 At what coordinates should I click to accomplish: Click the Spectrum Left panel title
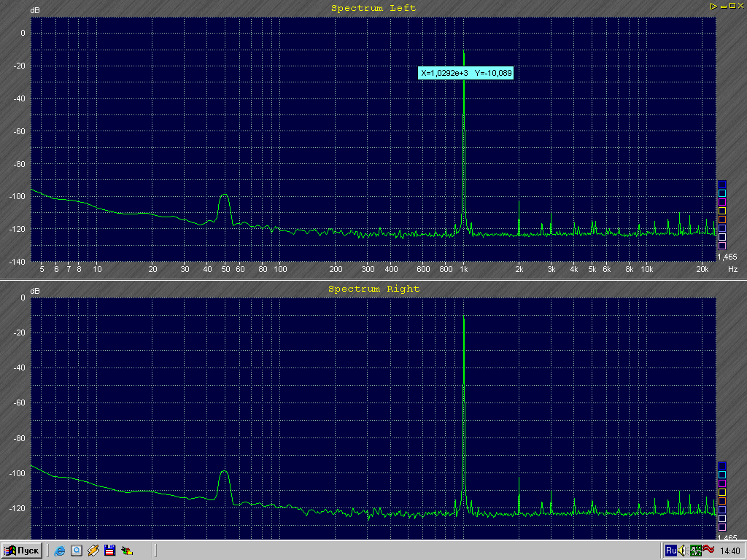tap(373, 8)
